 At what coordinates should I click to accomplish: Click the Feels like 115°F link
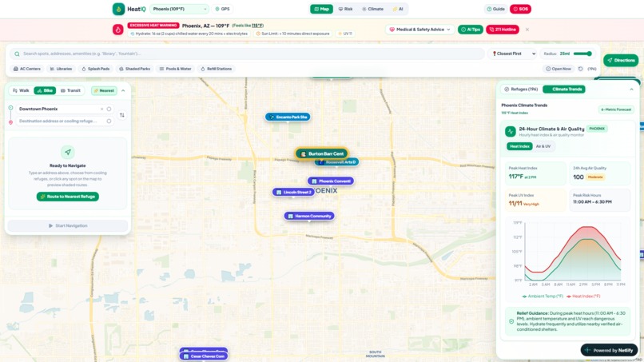pyautogui.click(x=248, y=26)
